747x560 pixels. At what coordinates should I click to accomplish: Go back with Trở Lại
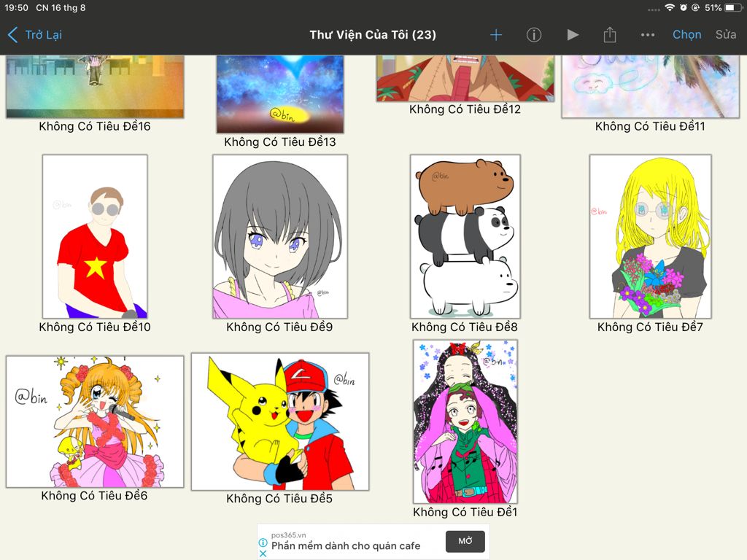pos(35,35)
